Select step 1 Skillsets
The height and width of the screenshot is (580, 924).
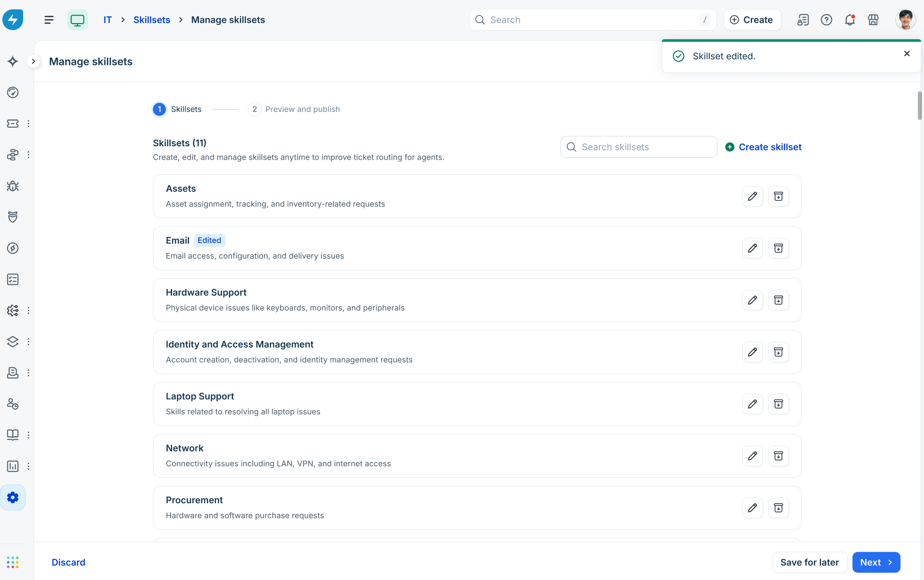(x=177, y=109)
